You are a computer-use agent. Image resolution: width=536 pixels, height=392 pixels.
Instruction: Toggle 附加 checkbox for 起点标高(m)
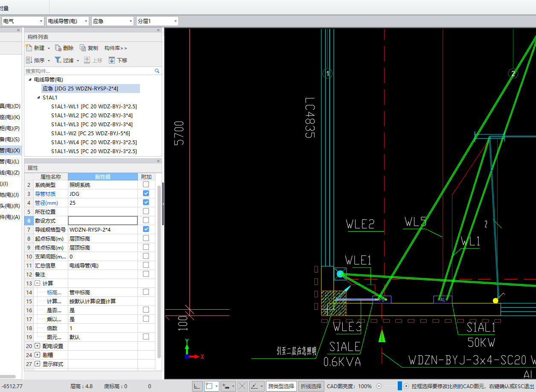tap(146, 238)
